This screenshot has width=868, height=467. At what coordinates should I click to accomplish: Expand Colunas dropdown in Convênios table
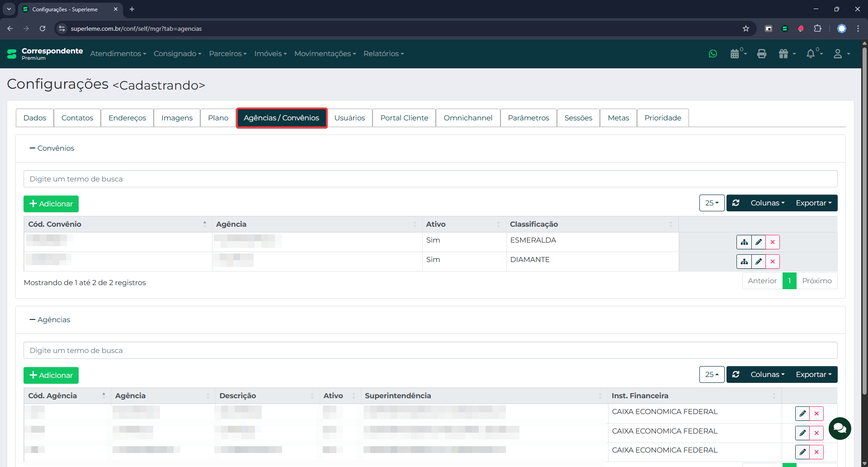[x=767, y=203]
